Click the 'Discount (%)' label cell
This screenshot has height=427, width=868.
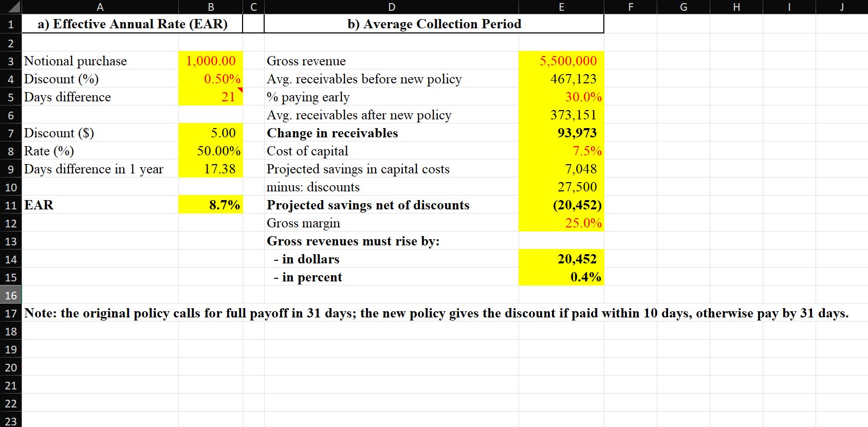pyautogui.click(x=100, y=79)
